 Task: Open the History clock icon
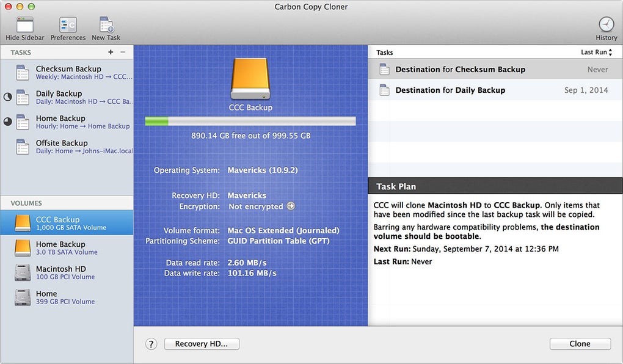(607, 24)
